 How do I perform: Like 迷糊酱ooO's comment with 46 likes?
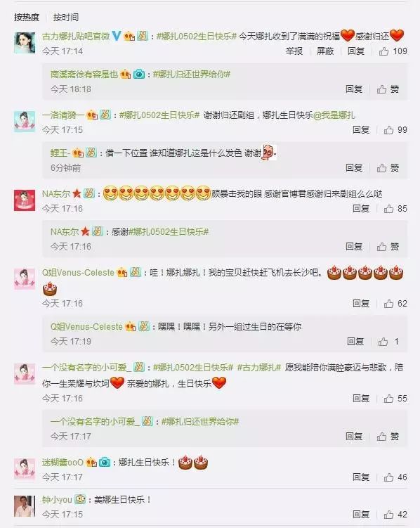coord(395,477)
